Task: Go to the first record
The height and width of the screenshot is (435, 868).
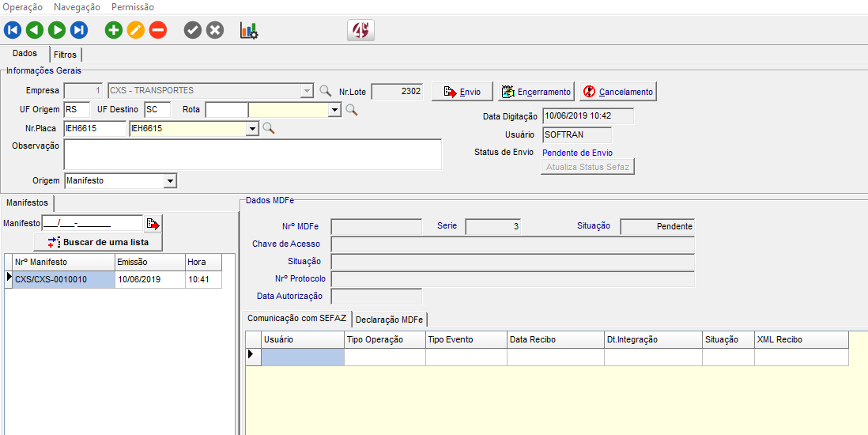Action: point(12,30)
